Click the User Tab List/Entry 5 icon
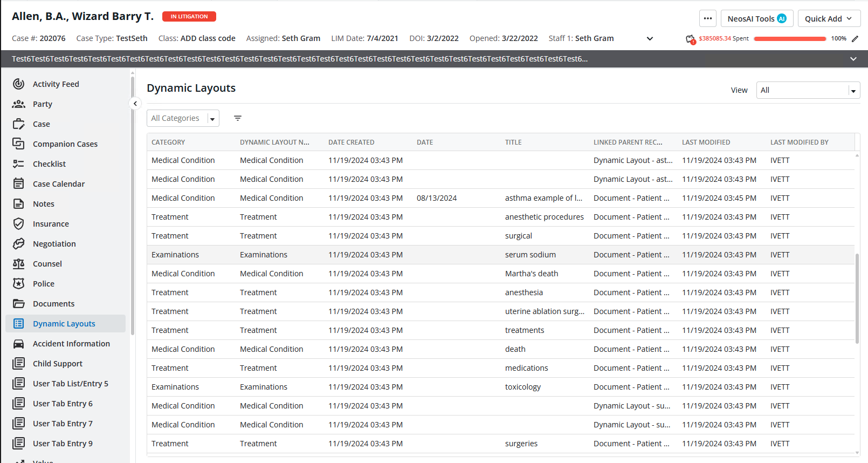Image resolution: width=868 pixels, height=463 pixels. pyautogui.click(x=19, y=383)
